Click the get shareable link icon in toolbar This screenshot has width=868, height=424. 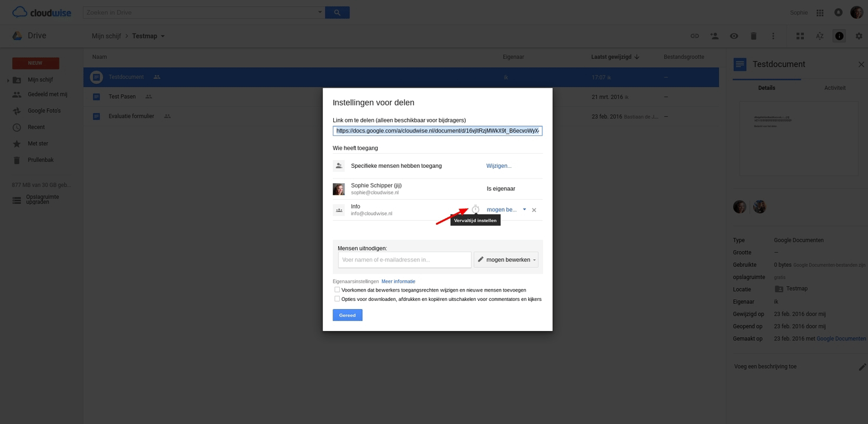click(695, 36)
